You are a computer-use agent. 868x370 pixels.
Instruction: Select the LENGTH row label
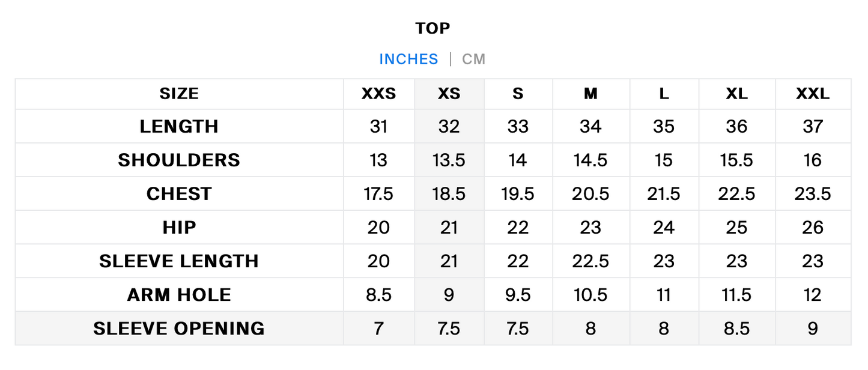[179, 127]
